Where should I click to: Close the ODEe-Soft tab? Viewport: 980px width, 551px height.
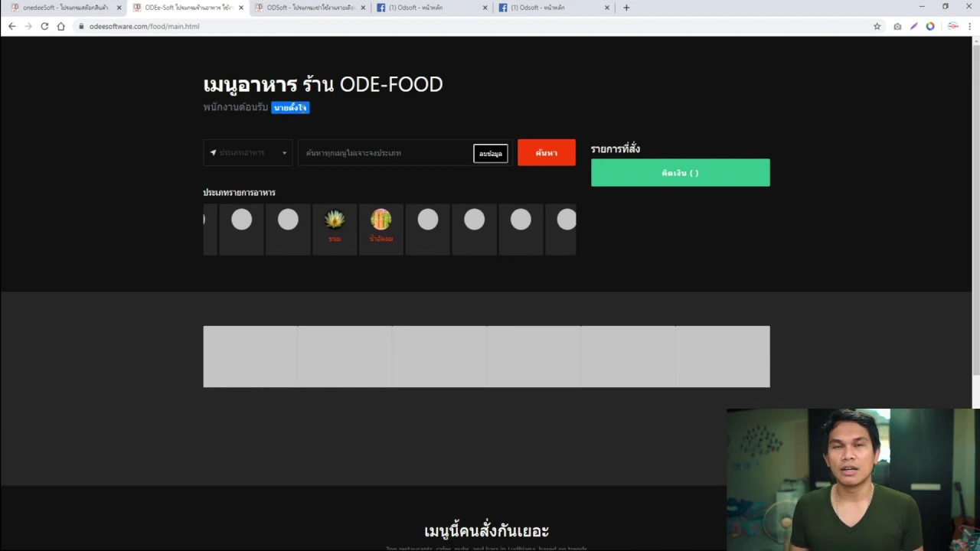241,8
